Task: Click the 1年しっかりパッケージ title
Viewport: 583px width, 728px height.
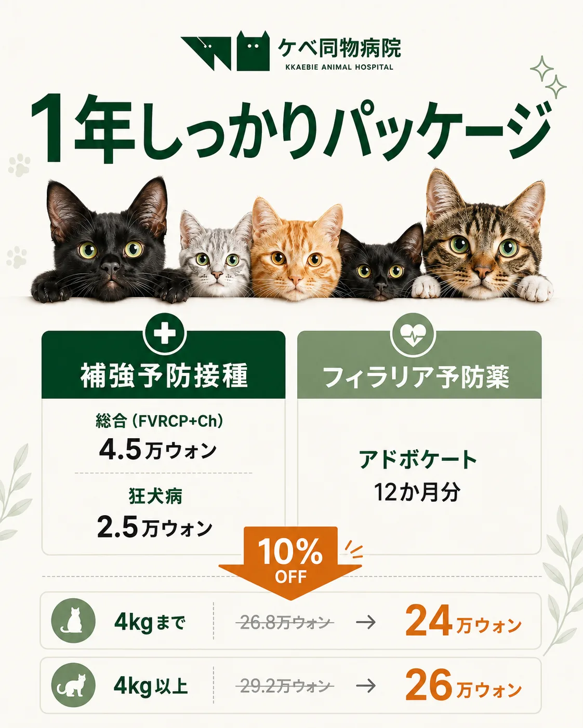Action: click(291, 129)
